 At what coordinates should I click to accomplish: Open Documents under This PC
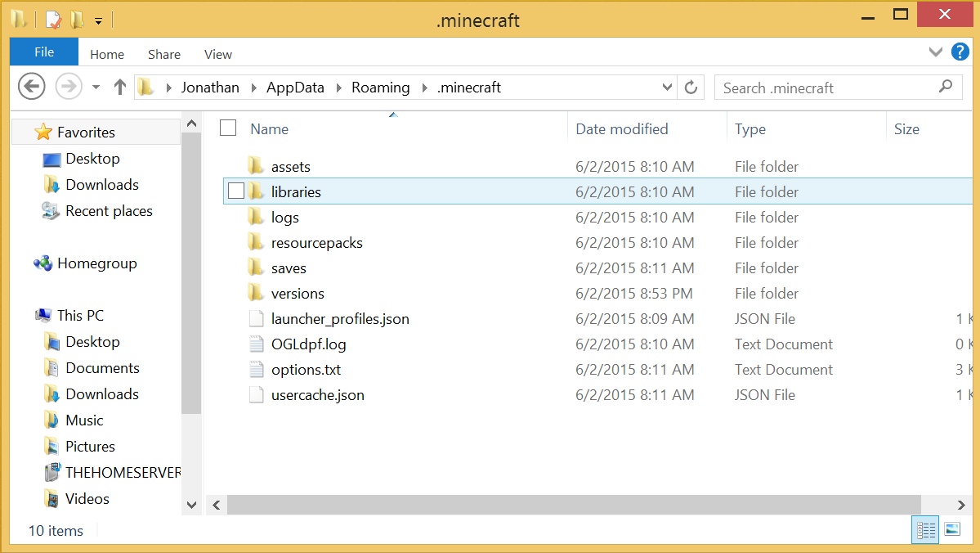pos(102,368)
